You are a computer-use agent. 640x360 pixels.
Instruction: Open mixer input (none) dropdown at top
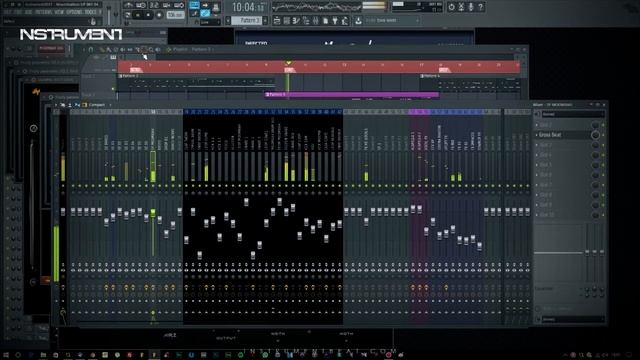click(572, 114)
